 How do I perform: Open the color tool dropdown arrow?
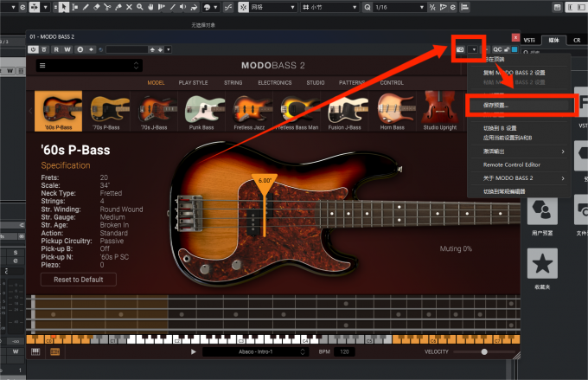click(x=215, y=7)
